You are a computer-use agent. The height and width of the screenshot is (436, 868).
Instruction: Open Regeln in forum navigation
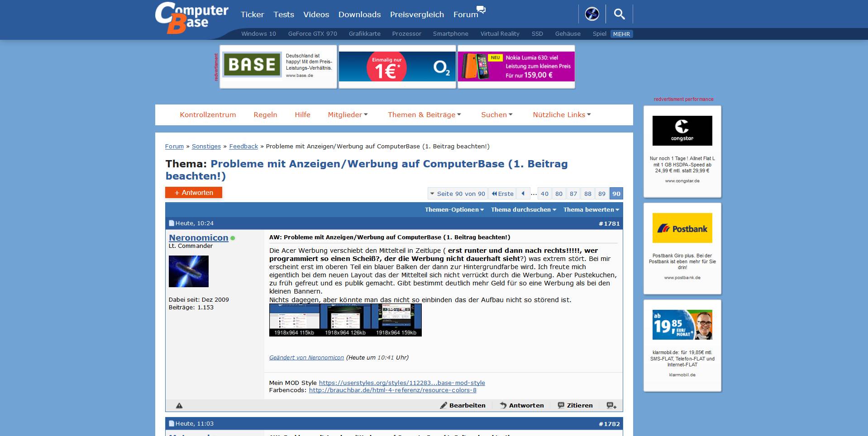point(265,115)
